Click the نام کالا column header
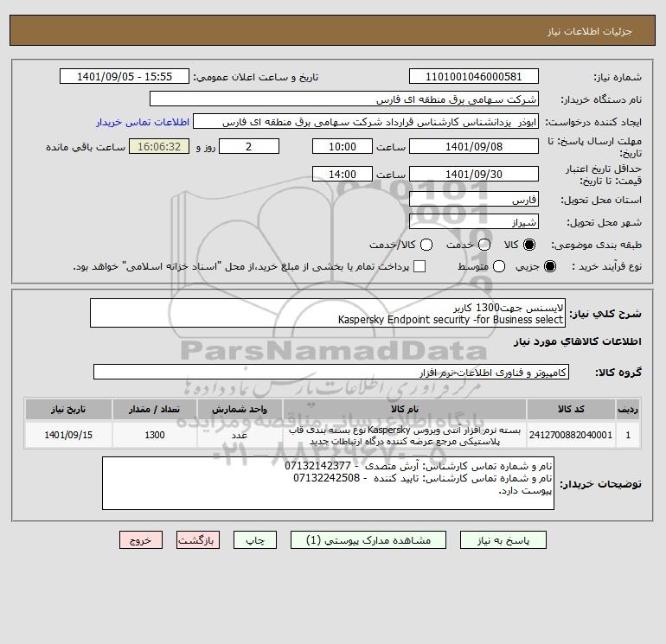Image resolution: width=666 pixels, height=644 pixels. [x=405, y=409]
